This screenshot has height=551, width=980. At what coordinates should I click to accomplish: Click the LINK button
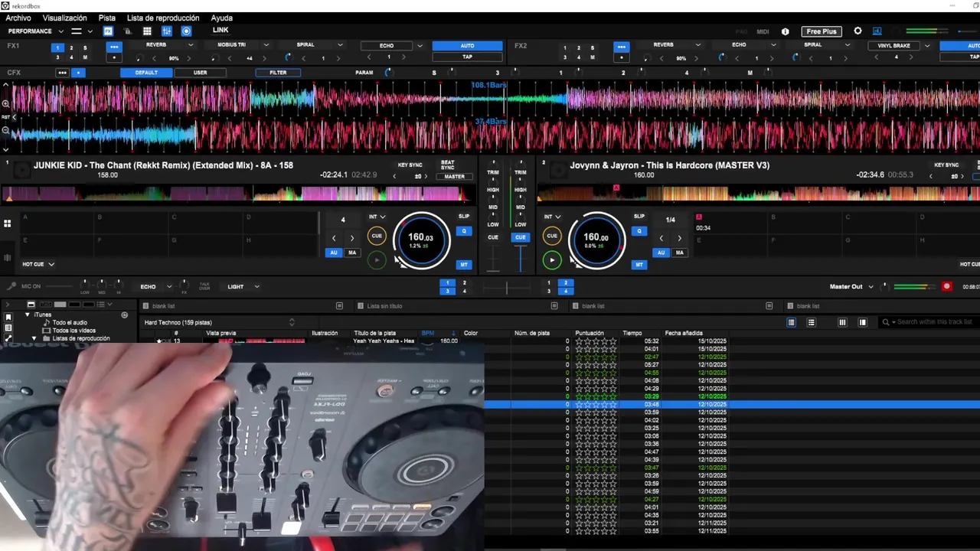coord(220,31)
